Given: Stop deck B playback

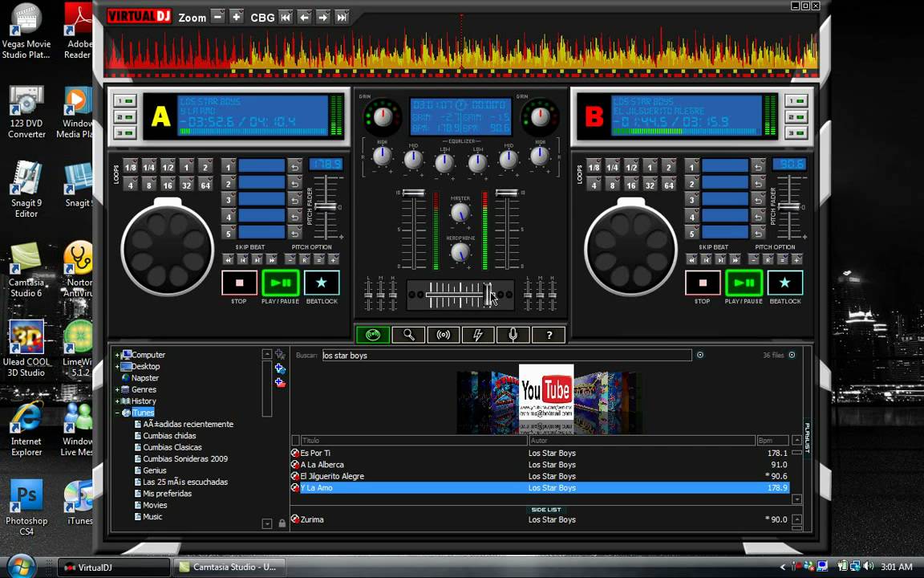Looking at the screenshot, I should click(703, 283).
